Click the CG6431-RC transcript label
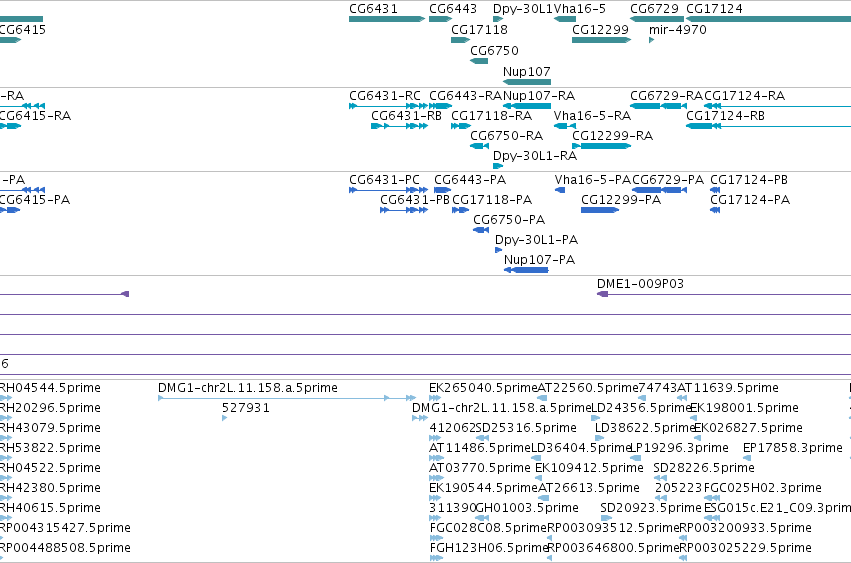The image size is (851, 563). 385,96
